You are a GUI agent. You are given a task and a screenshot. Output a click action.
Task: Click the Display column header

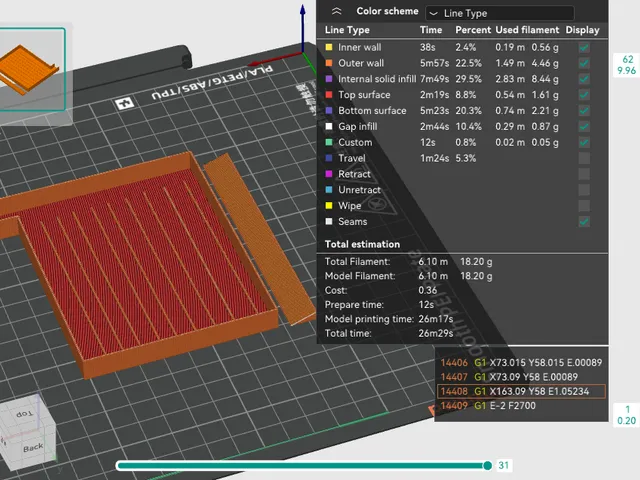point(582,30)
